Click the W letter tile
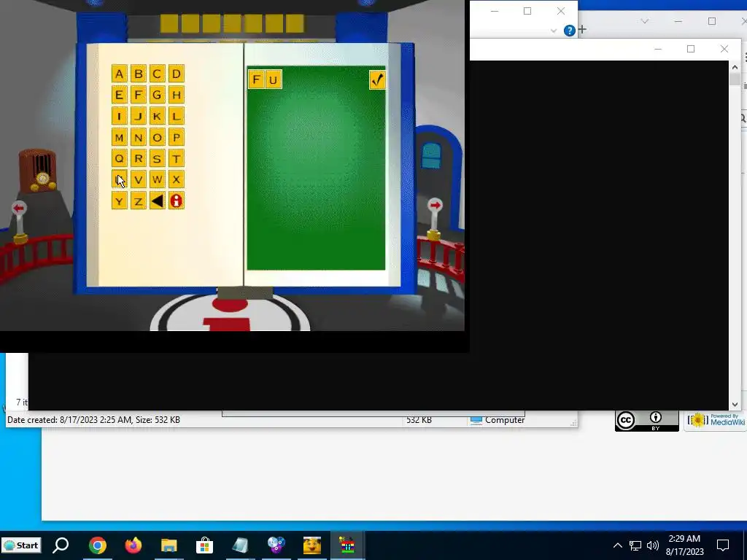 click(x=158, y=179)
